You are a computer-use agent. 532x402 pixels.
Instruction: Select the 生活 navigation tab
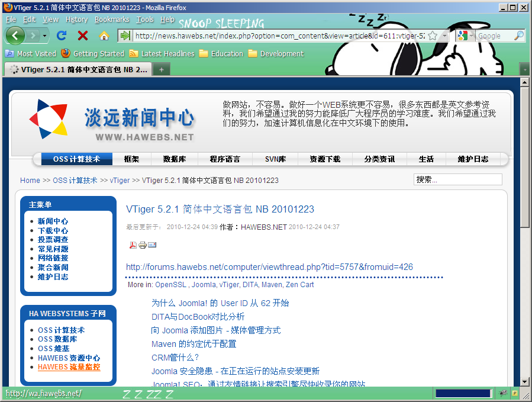(x=426, y=159)
